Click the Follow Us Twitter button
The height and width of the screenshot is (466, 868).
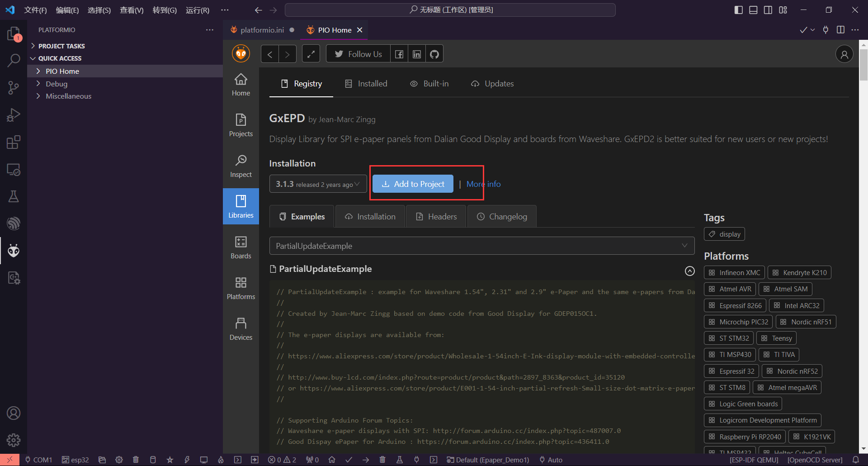coord(359,54)
